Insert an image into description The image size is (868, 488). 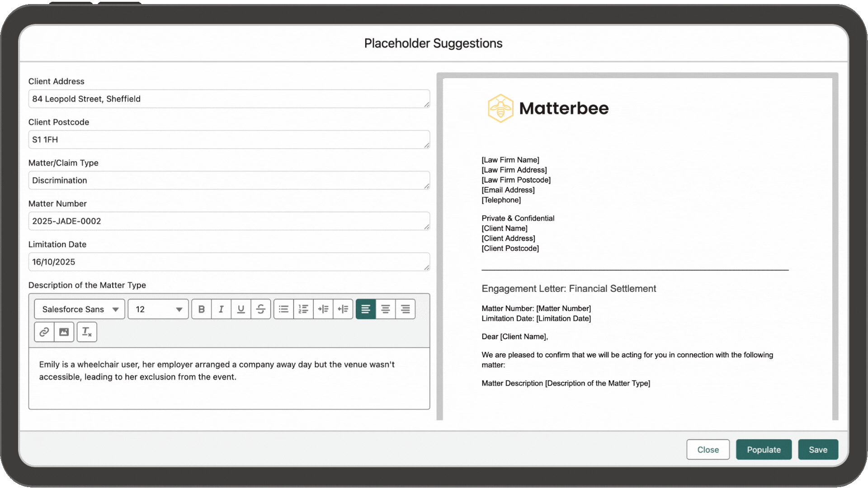coord(64,332)
